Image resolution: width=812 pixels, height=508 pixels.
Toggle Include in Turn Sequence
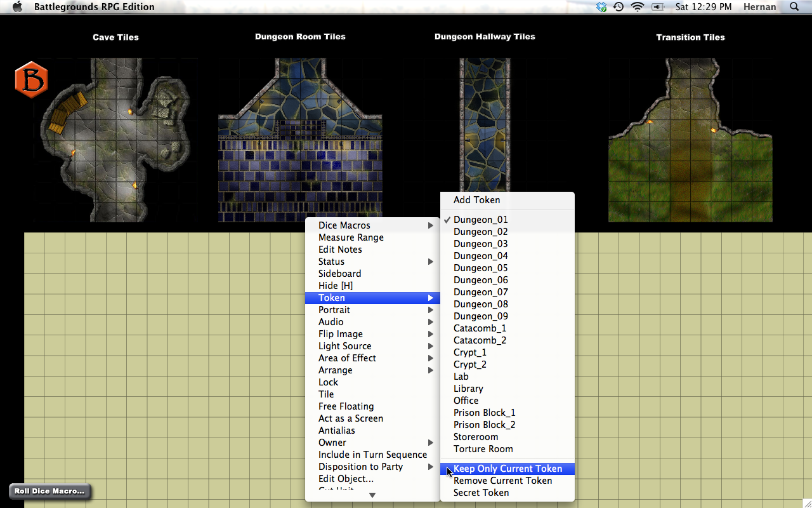tap(372, 455)
